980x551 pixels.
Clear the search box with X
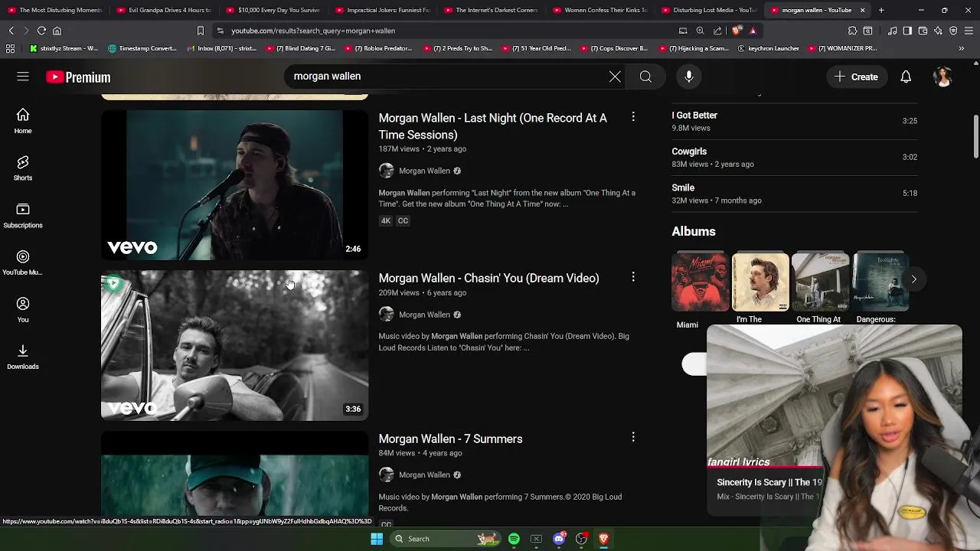pyautogui.click(x=615, y=77)
